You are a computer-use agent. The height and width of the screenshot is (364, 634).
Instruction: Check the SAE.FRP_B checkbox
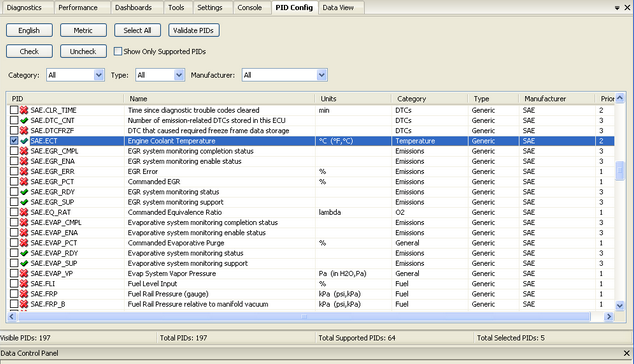(14, 304)
